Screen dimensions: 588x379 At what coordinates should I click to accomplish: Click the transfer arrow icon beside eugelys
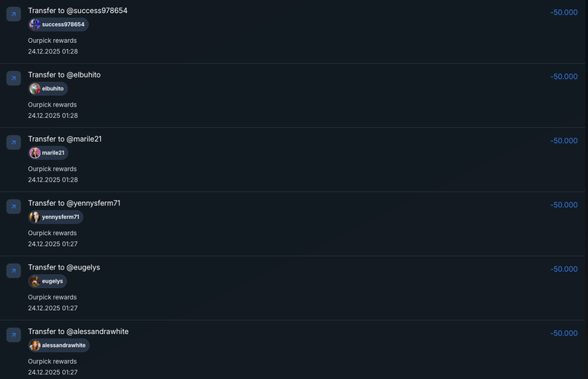[14, 271]
